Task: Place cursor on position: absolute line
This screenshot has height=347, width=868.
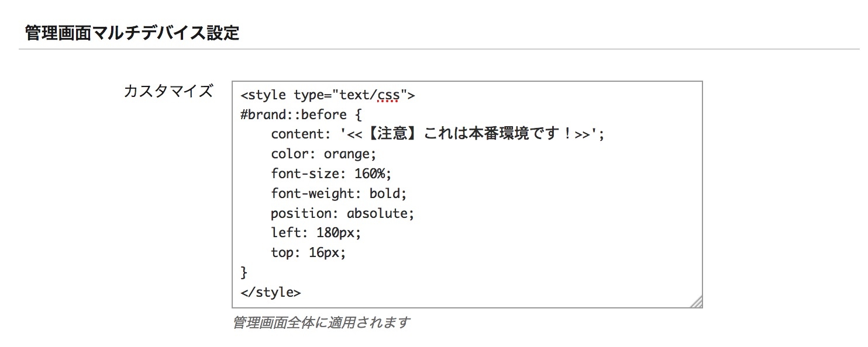Action: pos(343,213)
